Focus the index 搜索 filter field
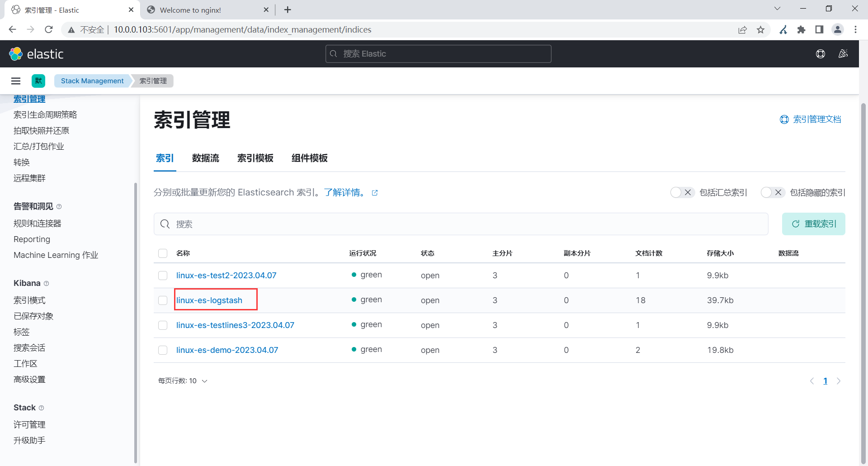Image resolution: width=868 pixels, height=466 pixels. click(461, 224)
